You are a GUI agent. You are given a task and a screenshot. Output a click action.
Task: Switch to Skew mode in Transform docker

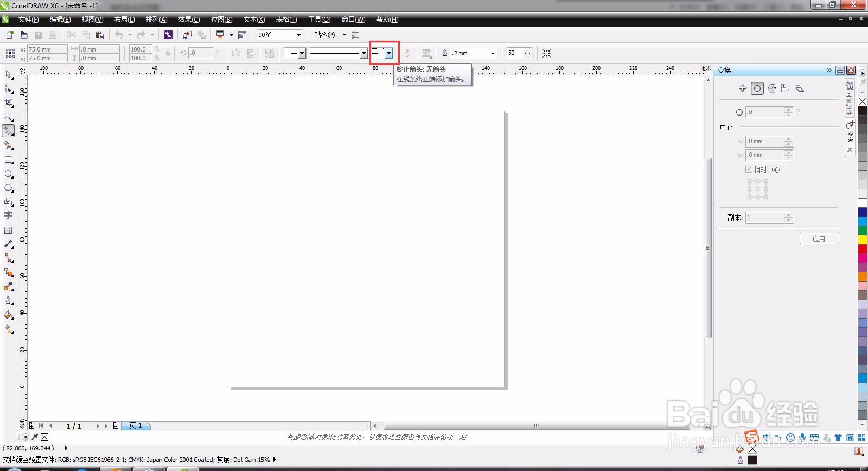800,88
